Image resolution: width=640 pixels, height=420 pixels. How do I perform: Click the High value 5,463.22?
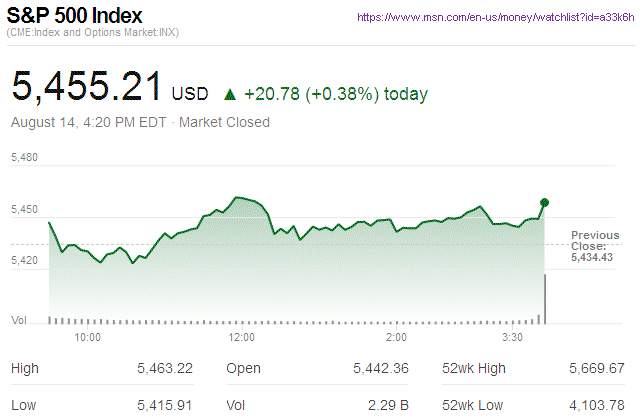(x=163, y=369)
